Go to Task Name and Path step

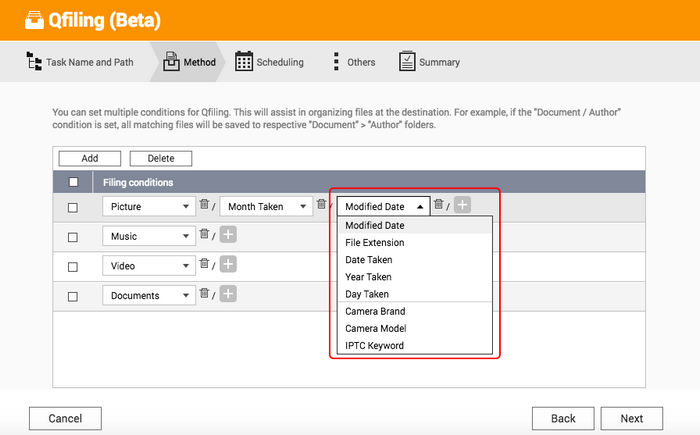click(x=80, y=62)
